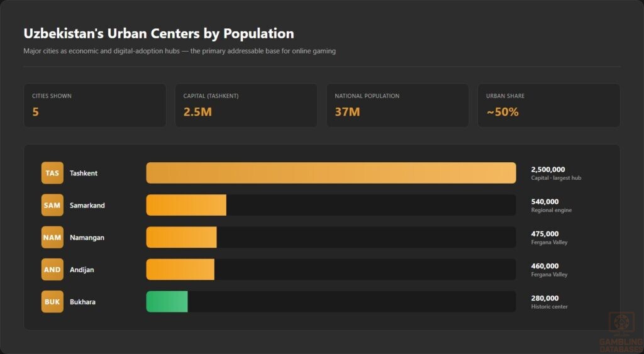Click the TAS city badge

52,173
